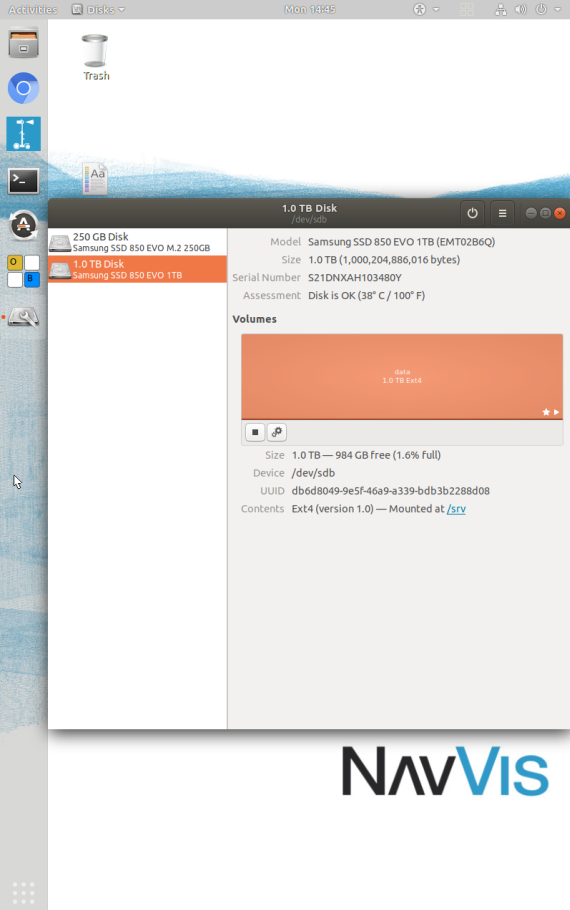The width and height of the screenshot is (570, 910).
Task: Open Software Updater in the dock
Action: coord(23,225)
